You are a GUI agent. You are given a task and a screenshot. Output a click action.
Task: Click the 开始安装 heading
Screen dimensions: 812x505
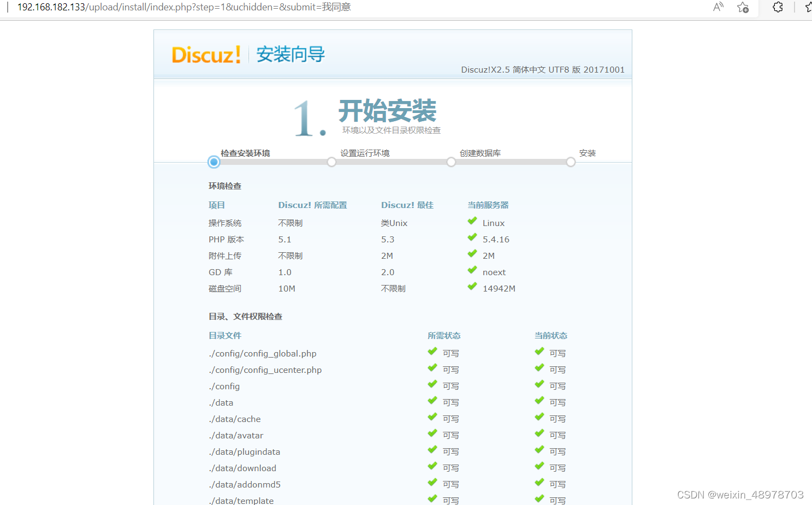point(388,111)
